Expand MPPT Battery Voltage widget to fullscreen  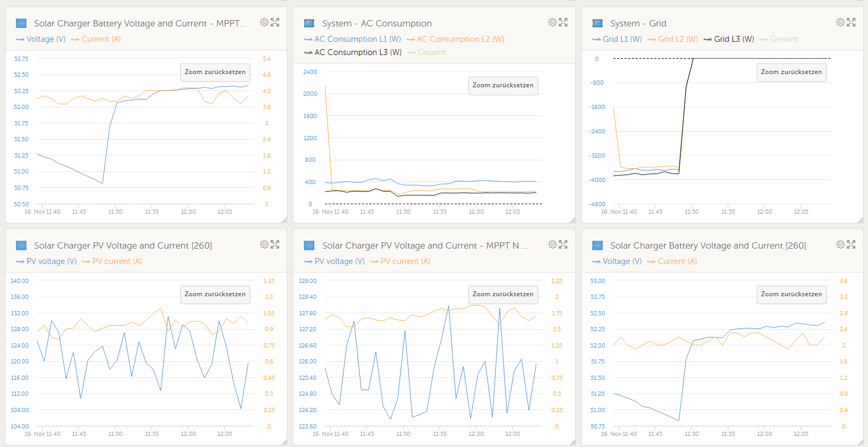[x=275, y=22]
